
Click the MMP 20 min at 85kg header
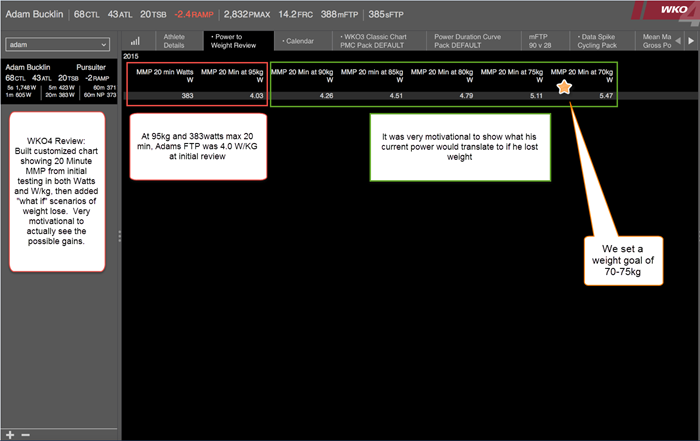click(372, 76)
